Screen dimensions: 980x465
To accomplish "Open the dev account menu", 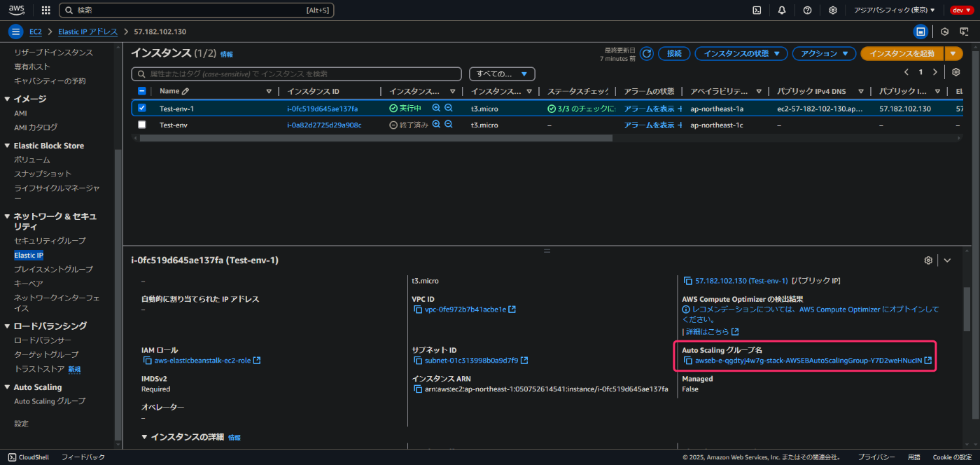I will point(961,11).
